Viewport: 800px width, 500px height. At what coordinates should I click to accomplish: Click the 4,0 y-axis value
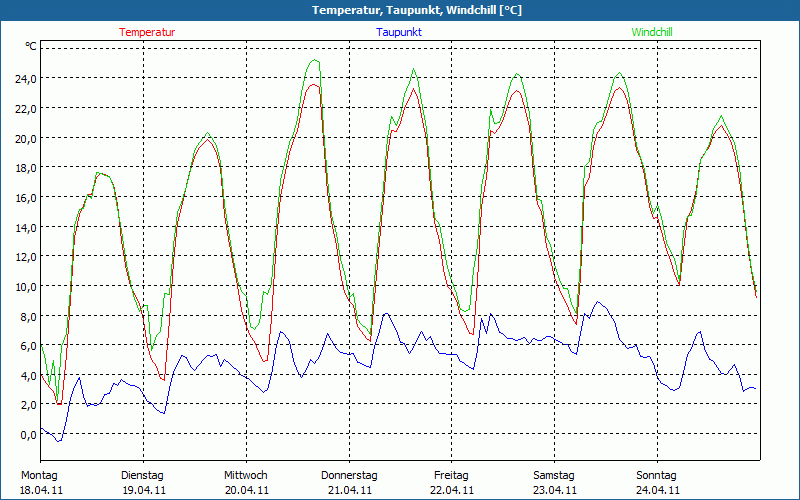(x=28, y=376)
